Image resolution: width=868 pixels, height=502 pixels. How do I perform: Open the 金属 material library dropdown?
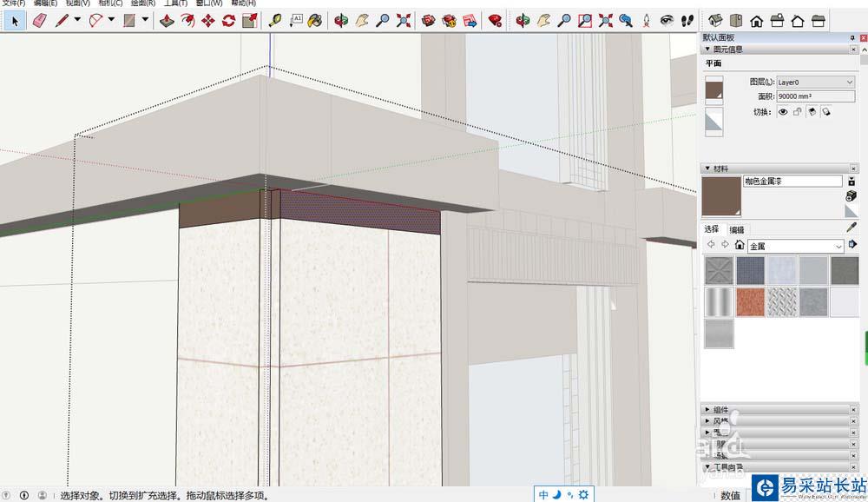tap(795, 246)
